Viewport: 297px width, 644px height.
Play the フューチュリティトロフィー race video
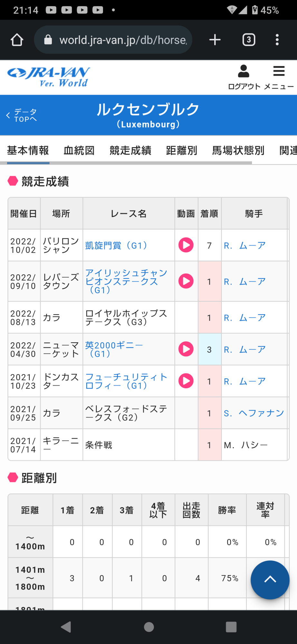186,381
